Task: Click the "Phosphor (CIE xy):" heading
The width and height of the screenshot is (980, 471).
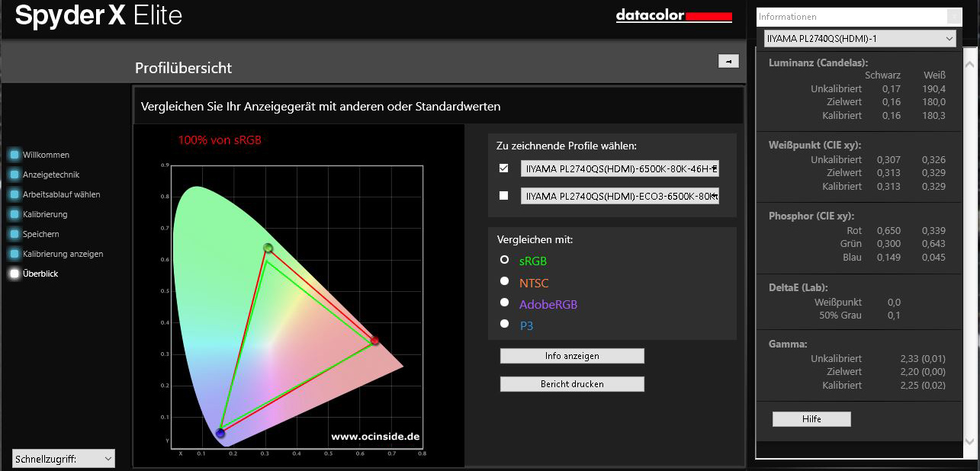Action: tap(811, 216)
